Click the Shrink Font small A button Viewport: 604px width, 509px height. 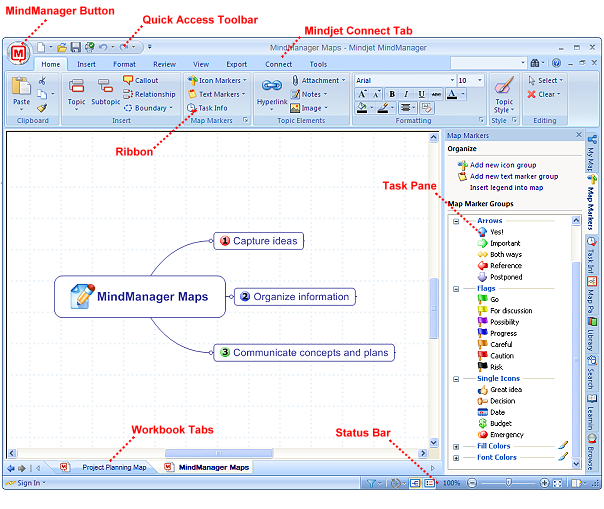[x=376, y=94]
